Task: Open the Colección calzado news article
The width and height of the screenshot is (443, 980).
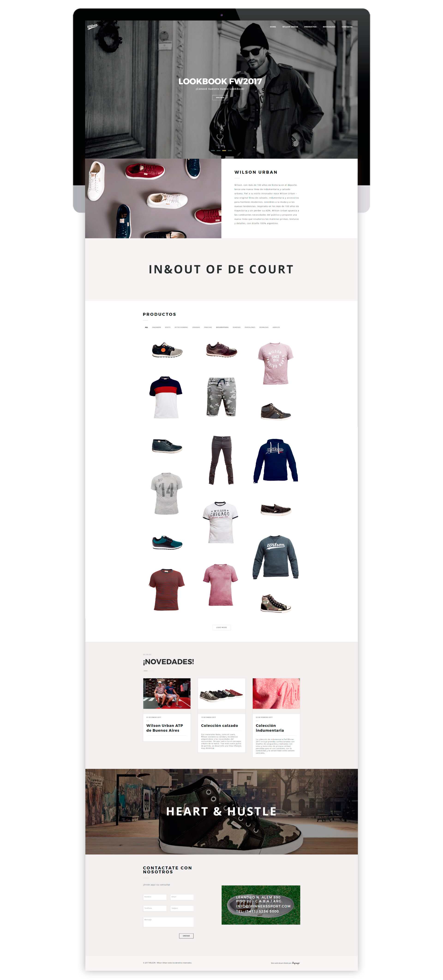Action: click(x=219, y=725)
